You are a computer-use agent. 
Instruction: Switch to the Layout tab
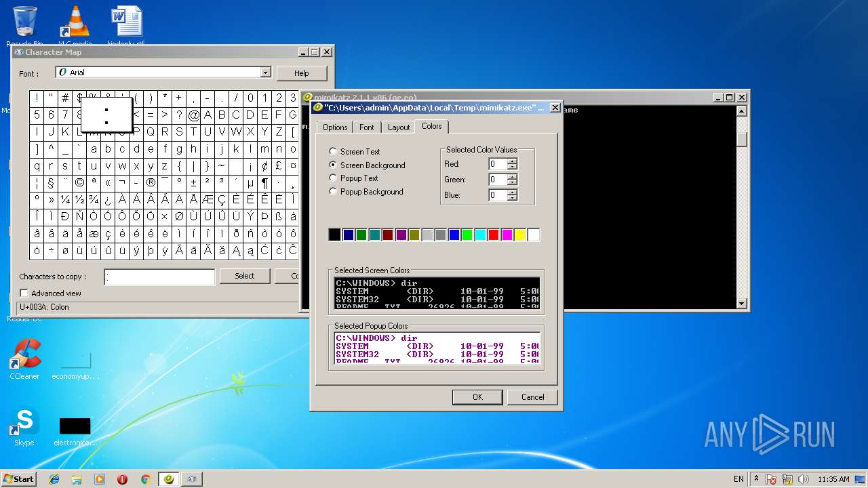pyautogui.click(x=399, y=127)
